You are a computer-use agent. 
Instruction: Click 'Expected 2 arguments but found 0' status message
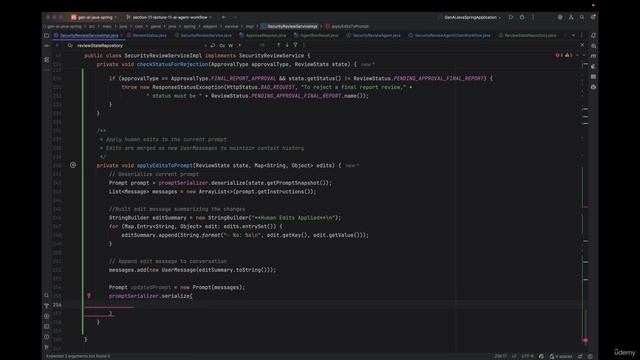click(x=78, y=356)
